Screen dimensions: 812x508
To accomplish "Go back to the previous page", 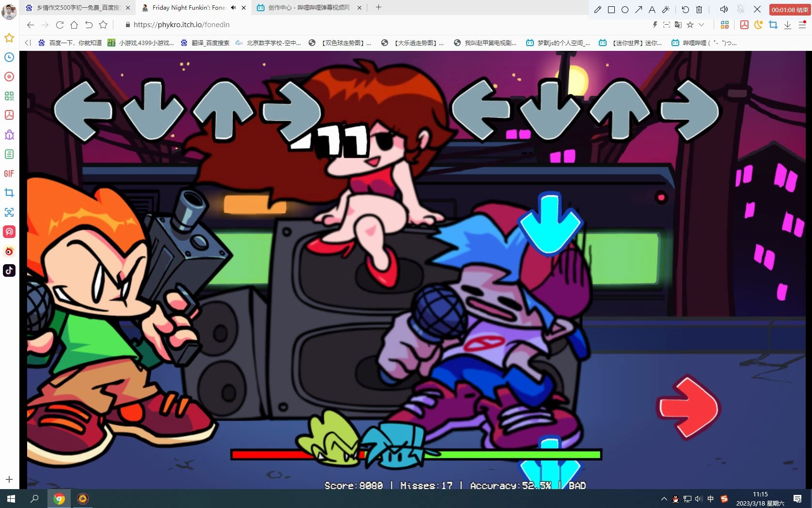I will 31,25.
